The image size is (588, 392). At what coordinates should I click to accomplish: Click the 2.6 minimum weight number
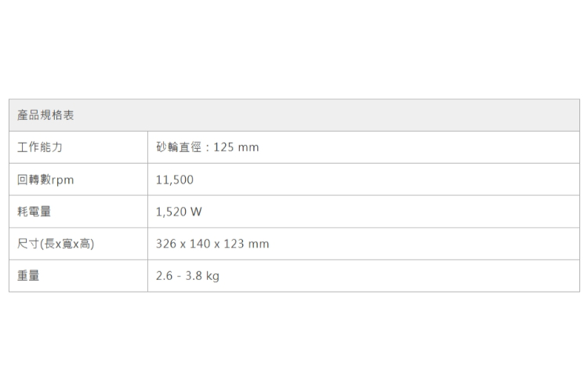(164, 276)
